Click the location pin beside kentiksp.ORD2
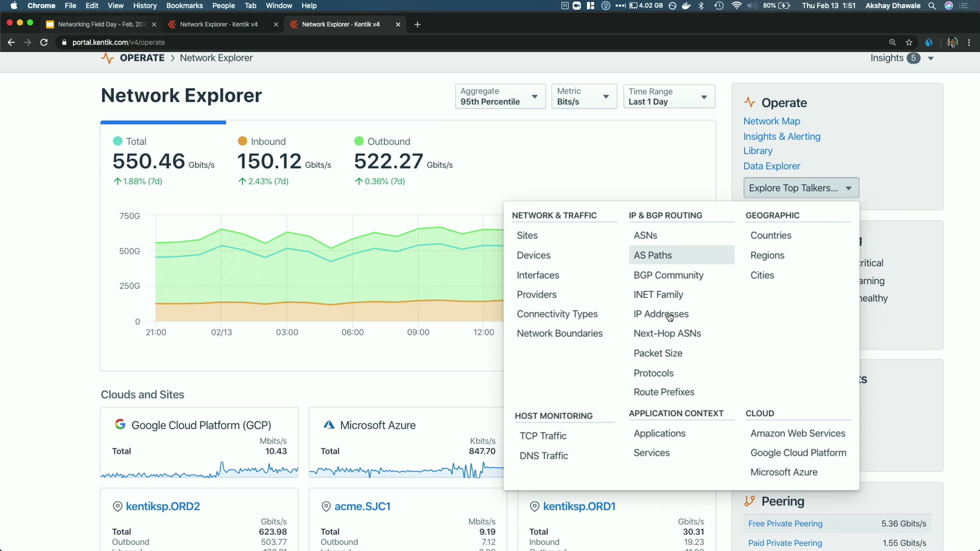980x551 pixels. (x=117, y=507)
